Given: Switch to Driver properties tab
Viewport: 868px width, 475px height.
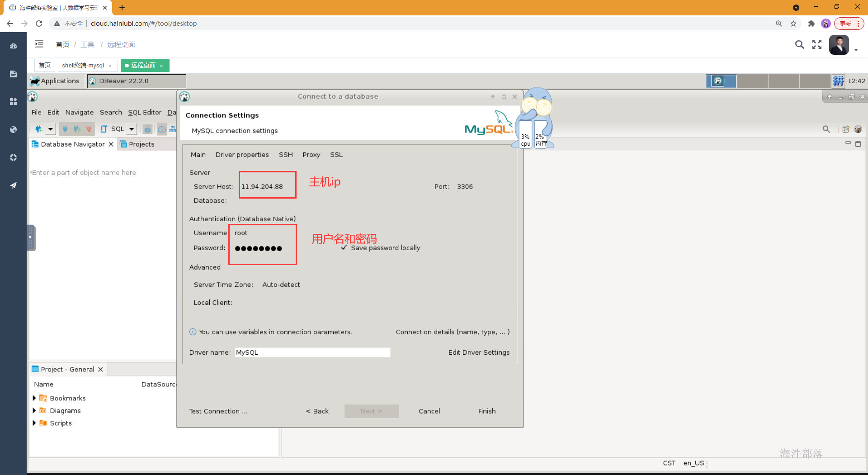Looking at the screenshot, I should click(242, 155).
